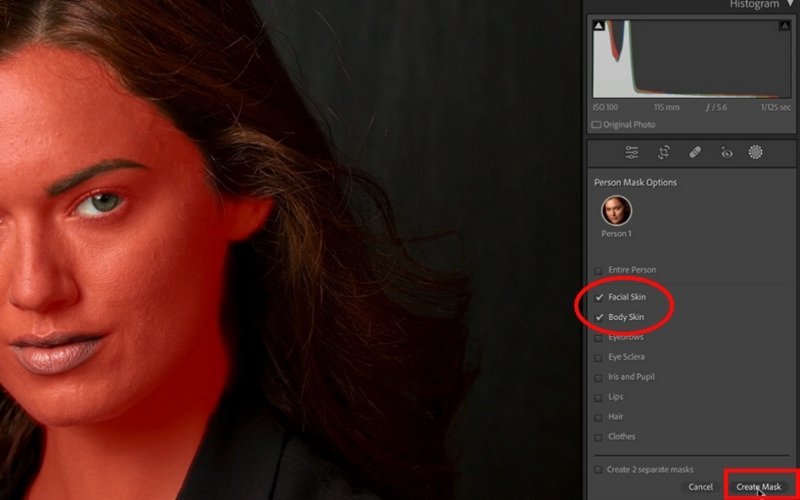Click the histogram graph

pos(691,59)
